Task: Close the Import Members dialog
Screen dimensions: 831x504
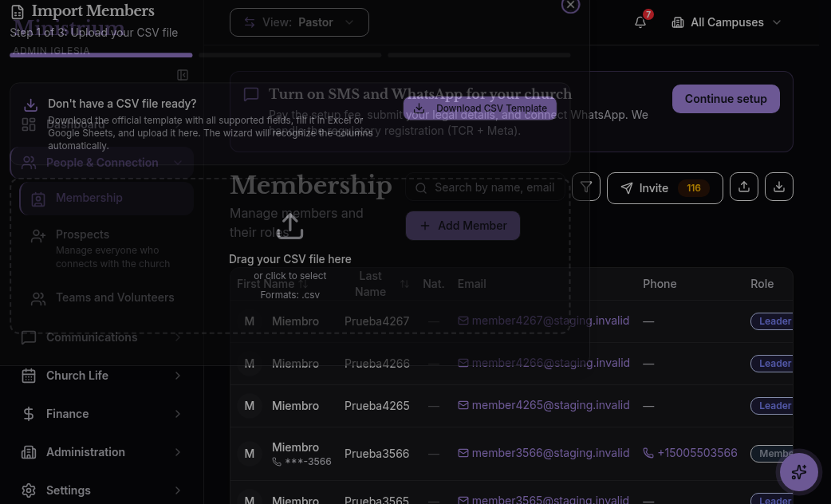Action: click(570, 5)
